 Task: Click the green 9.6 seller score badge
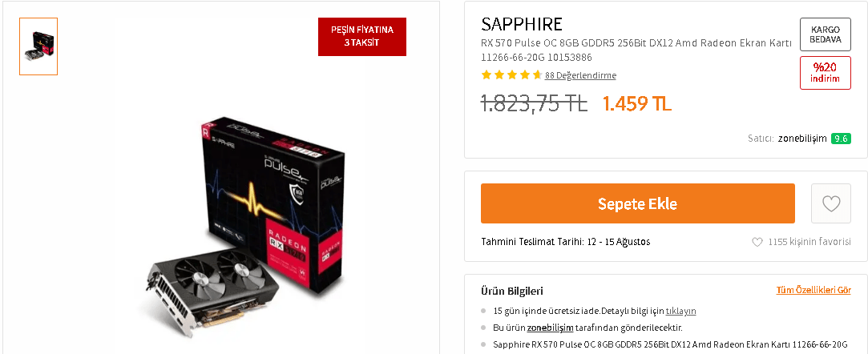coord(841,139)
